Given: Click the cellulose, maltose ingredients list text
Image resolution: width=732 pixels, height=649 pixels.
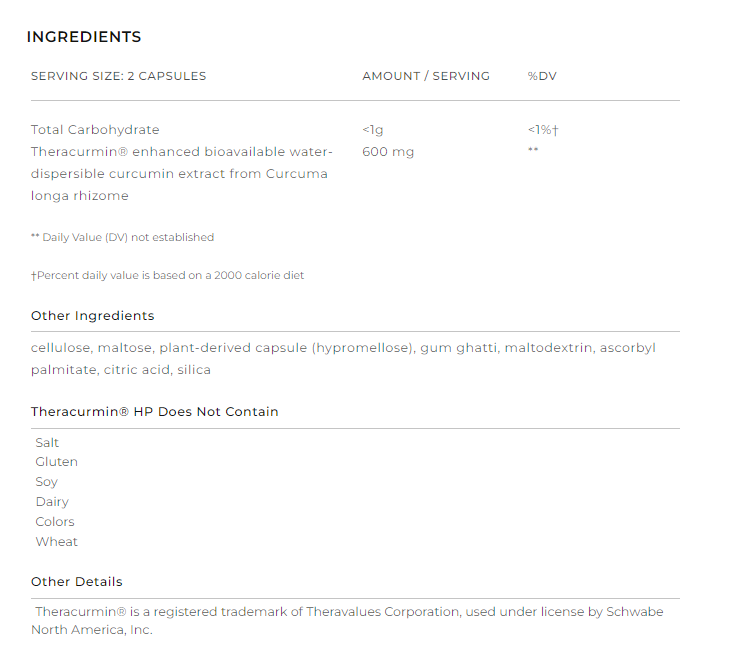Looking at the screenshot, I should [343, 358].
